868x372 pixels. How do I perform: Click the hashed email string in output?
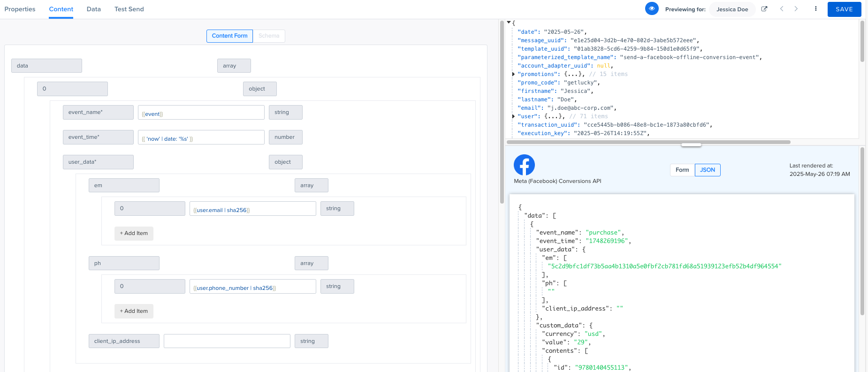coord(664,266)
